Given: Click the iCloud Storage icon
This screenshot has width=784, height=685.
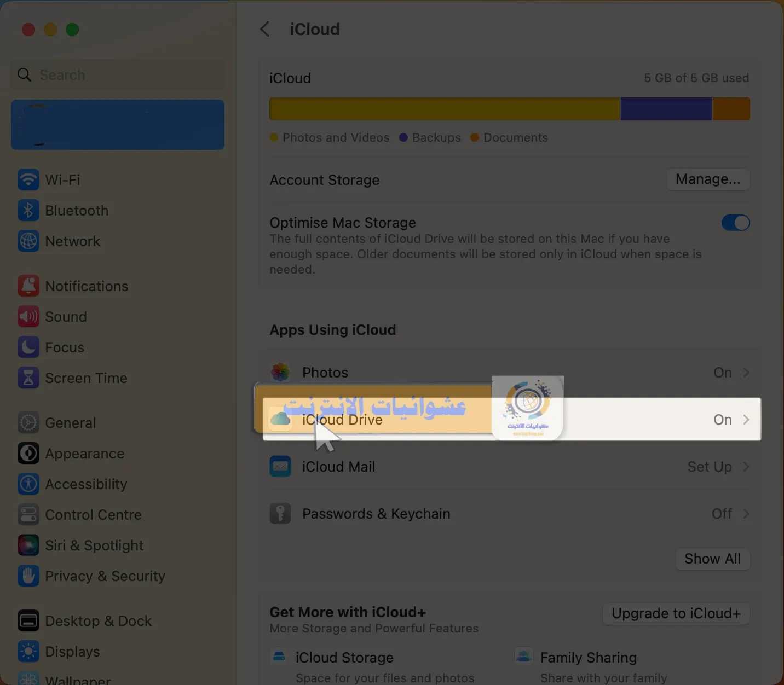Looking at the screenshot, I should click(279, 655).
